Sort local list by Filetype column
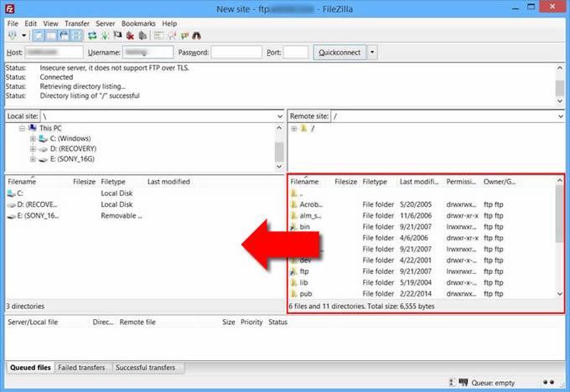Image resolution: width=570 pixels, height=392 pixels. tap(113, 182)
